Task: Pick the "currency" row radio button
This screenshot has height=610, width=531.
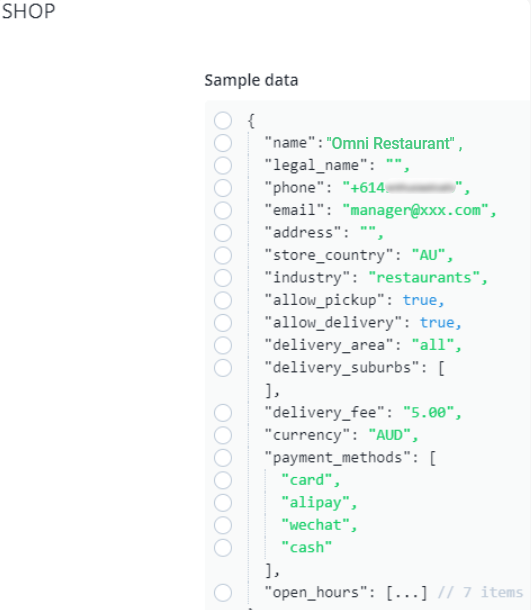Action: pos(223,435)
